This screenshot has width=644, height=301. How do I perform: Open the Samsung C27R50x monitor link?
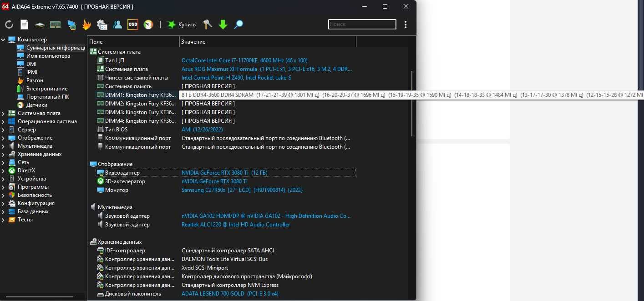pos(242,190)
